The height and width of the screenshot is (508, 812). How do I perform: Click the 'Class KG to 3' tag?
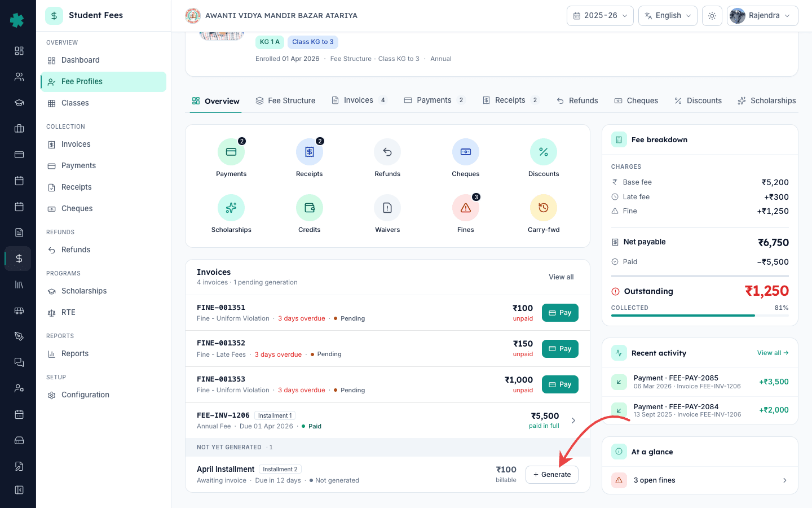(313, 42)
